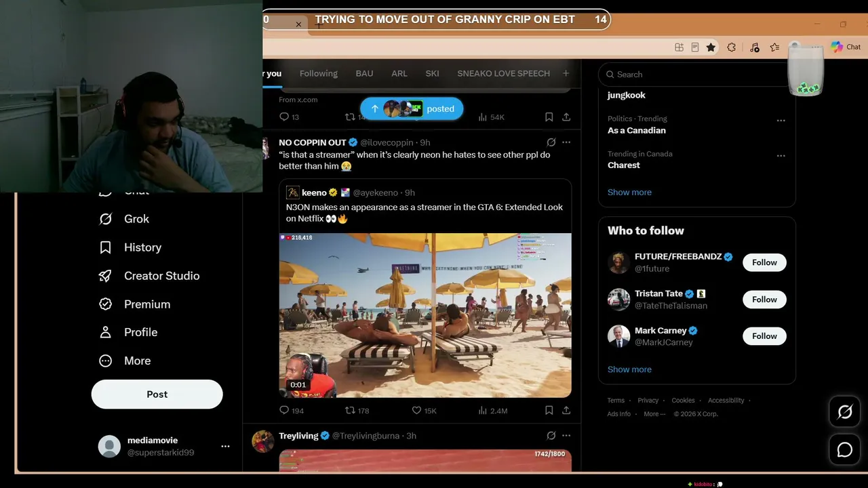
Task: Share the NO COPPIN OUT post
Action: pos(566,410)
